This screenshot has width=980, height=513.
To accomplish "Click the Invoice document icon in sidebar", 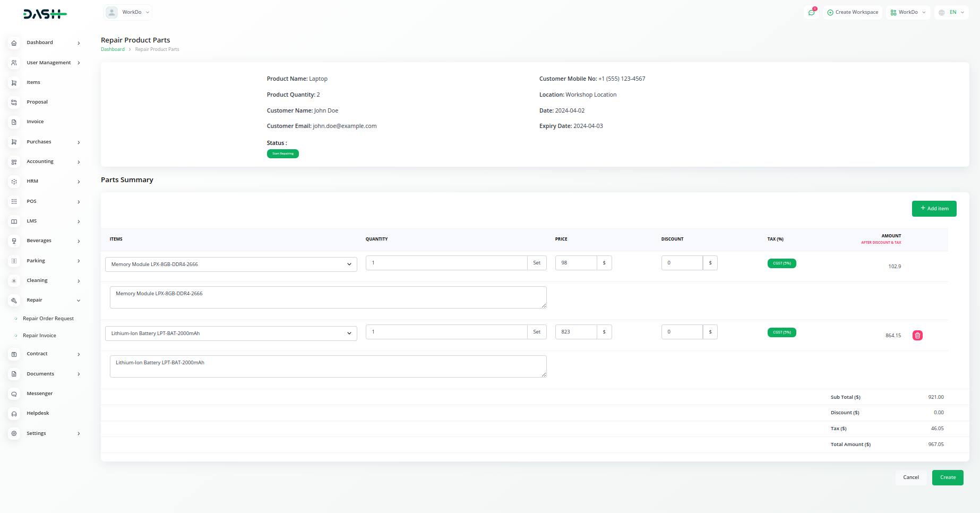I will click(x=14, y=122).
